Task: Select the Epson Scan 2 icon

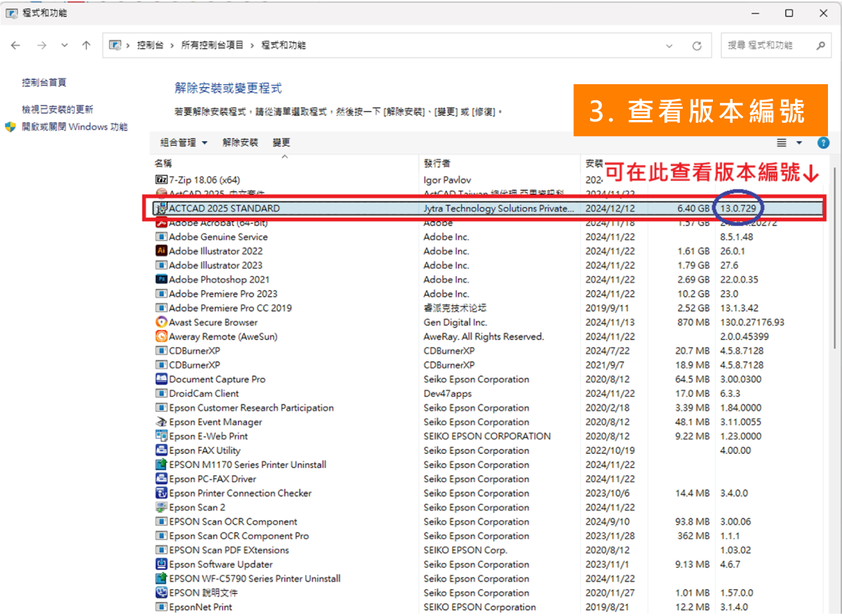Action: (x=161, y=507)
